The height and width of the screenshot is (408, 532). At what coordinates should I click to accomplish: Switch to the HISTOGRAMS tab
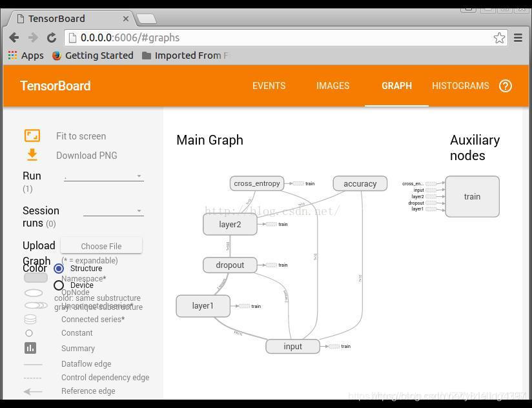[460, 86]
